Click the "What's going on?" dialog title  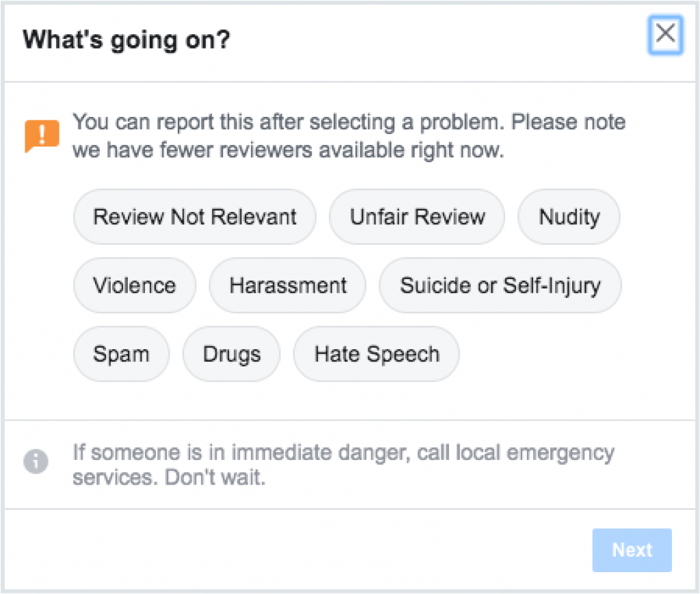[126, 40]
